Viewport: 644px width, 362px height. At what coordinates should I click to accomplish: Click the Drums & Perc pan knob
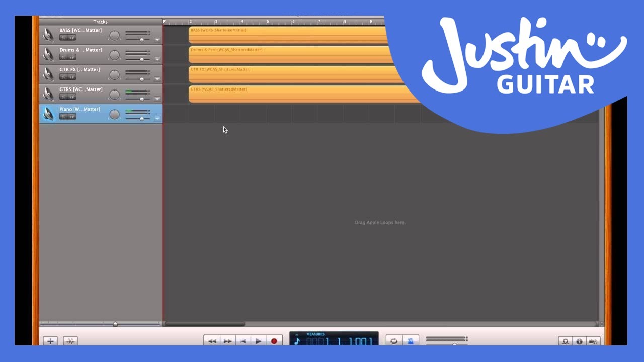pyautogui.click(x=115, y=55)
